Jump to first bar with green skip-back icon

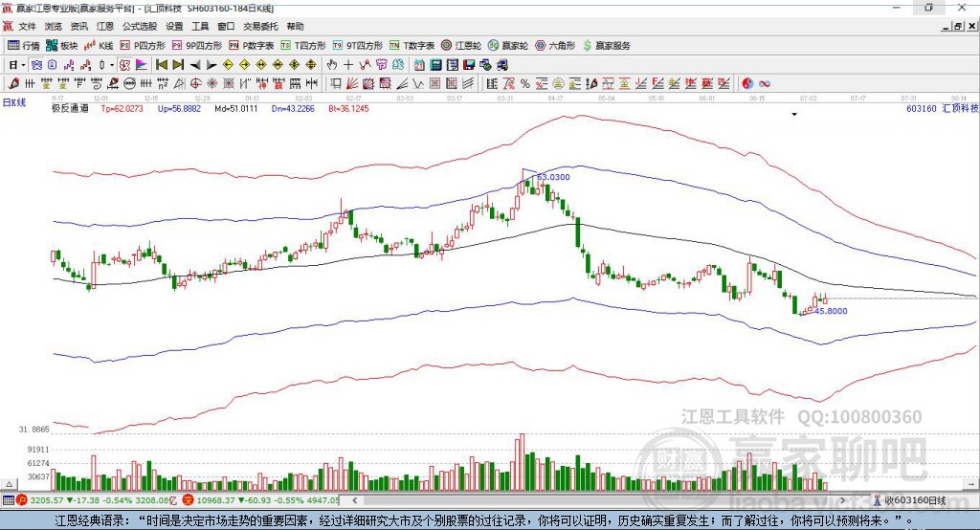161,65
